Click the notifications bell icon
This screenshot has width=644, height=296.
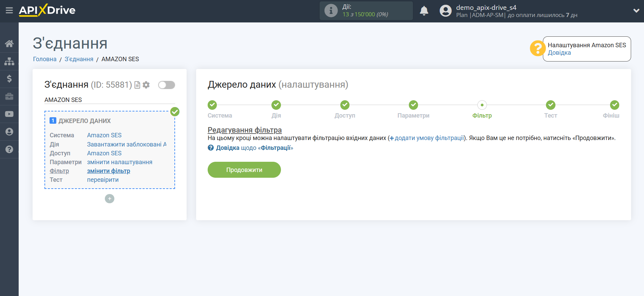coord(424,11)
